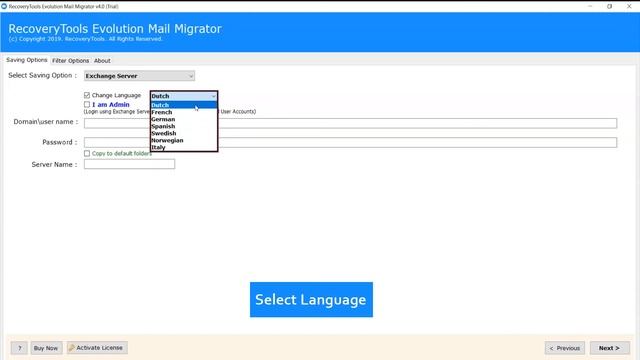The height and width of the screenshot is (360, 640).
Task: Check Copy to default folders
Action: point(87,153)
